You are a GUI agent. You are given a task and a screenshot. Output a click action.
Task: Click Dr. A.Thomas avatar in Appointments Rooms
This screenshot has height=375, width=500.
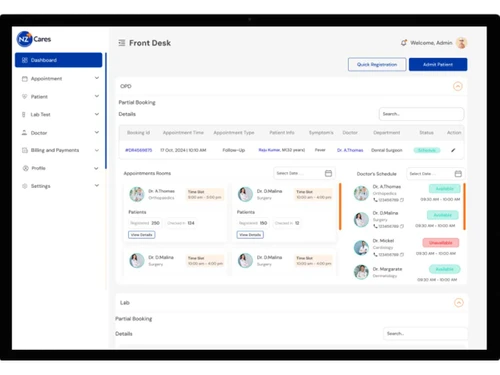(x=137, y=194)
